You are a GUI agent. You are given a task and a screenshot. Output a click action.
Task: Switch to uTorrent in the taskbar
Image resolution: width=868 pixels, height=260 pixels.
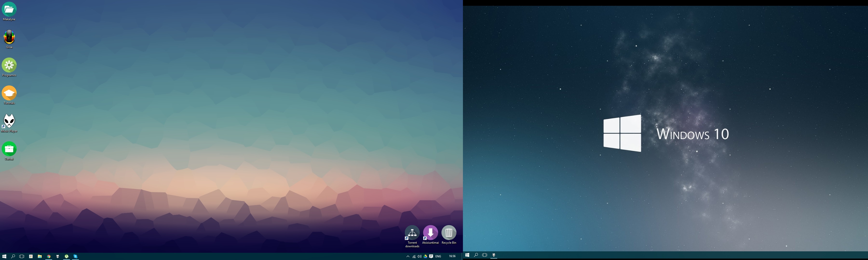(x=67, y=256)
